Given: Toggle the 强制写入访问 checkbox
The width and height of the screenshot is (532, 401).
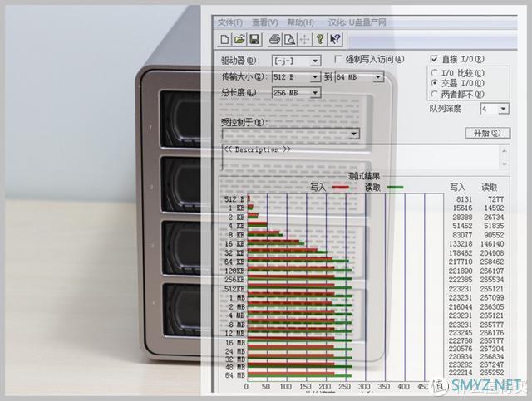Looking at the screenshot, I should (337, 59).
